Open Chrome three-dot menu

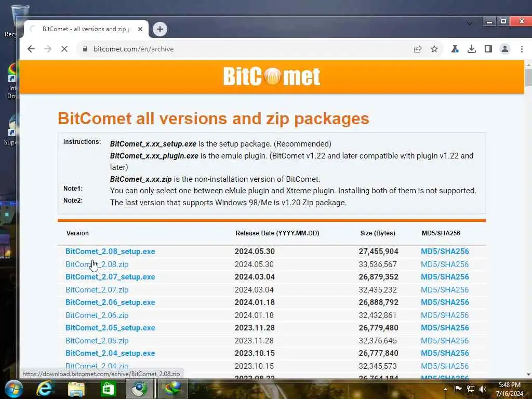[522, 49]
